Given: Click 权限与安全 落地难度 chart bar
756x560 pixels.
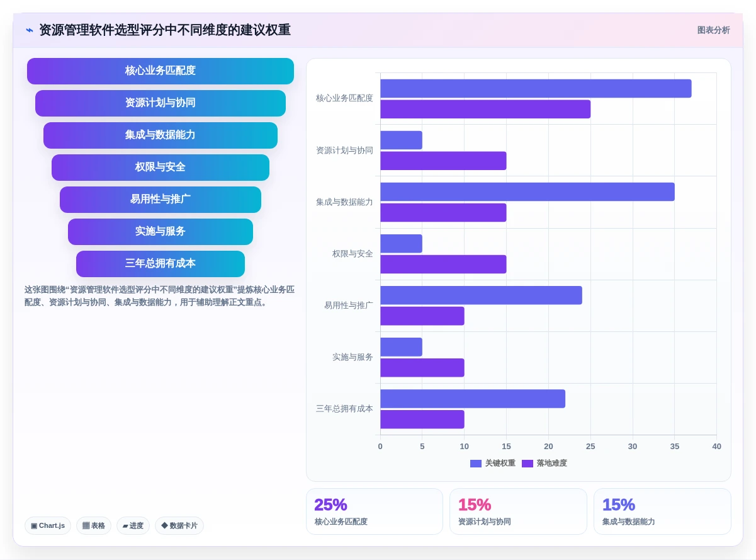Looking at the screenshot, I should coord(443,264).
